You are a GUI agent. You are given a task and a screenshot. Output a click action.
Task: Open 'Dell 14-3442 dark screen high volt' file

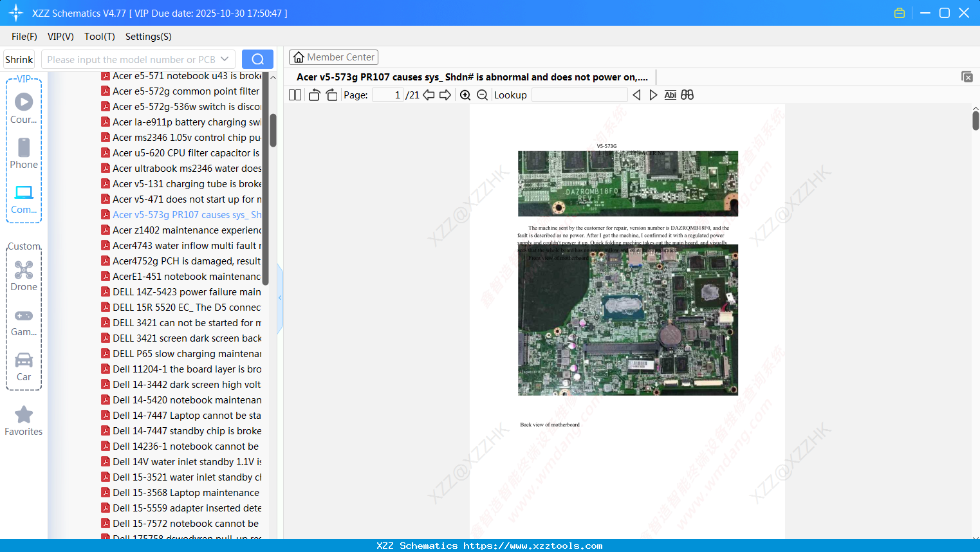point(181,385)
